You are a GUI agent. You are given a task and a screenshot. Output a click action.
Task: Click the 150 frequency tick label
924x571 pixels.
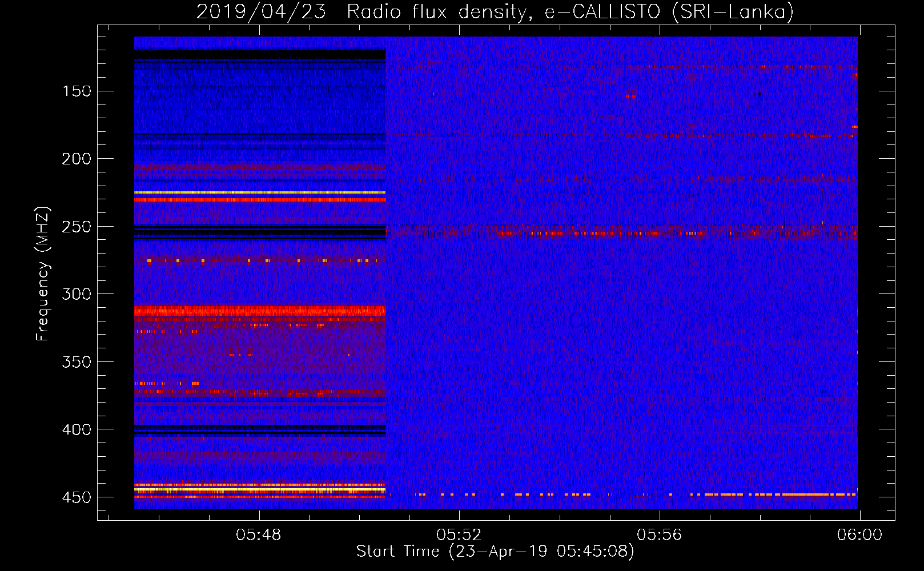[x=77, y=91]
